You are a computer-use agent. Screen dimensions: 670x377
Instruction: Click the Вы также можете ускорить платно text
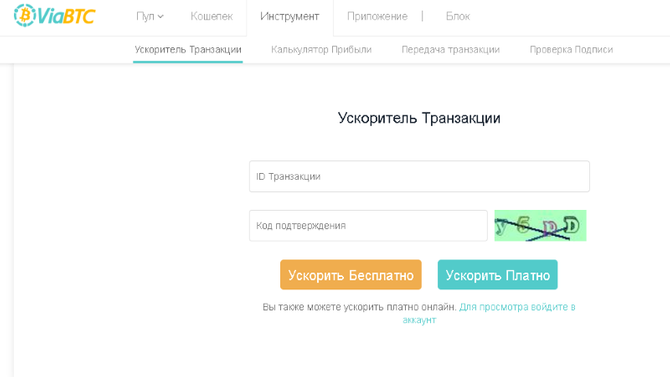[x=359, y=307]
